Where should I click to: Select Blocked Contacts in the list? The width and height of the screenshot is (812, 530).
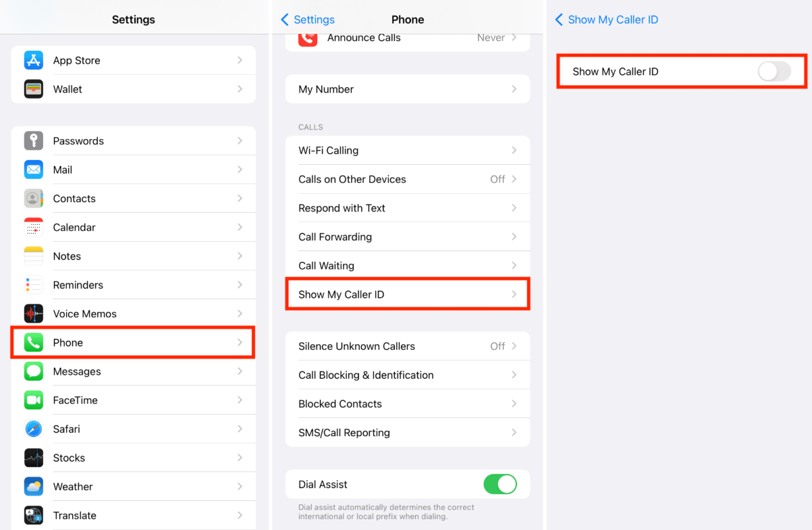click(407, 404)
